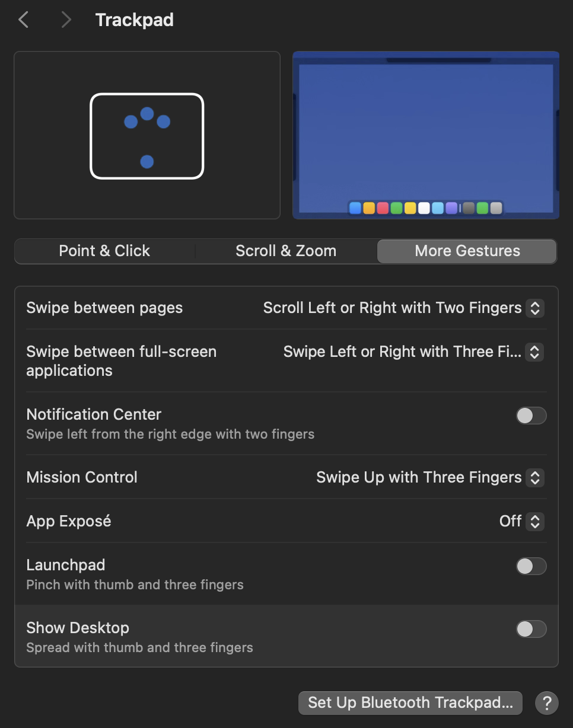
Task: Click the forward chevron arrow
Action: pos(66,20)
